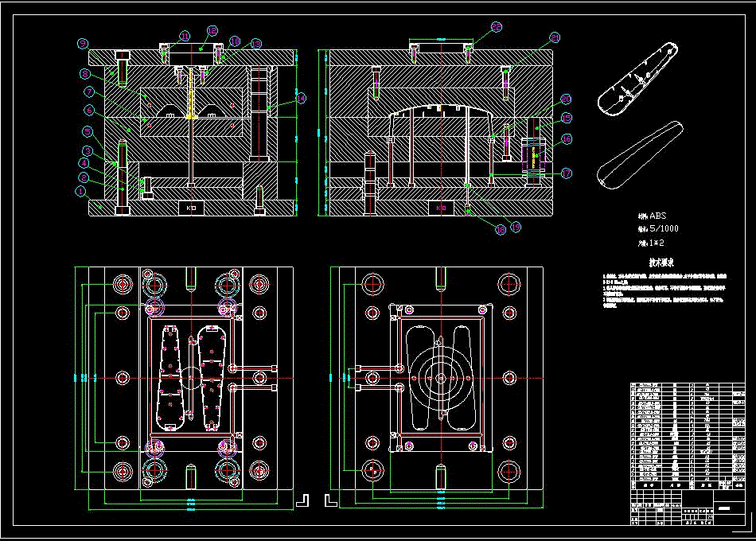Select the ABS material label

(657, 216)
